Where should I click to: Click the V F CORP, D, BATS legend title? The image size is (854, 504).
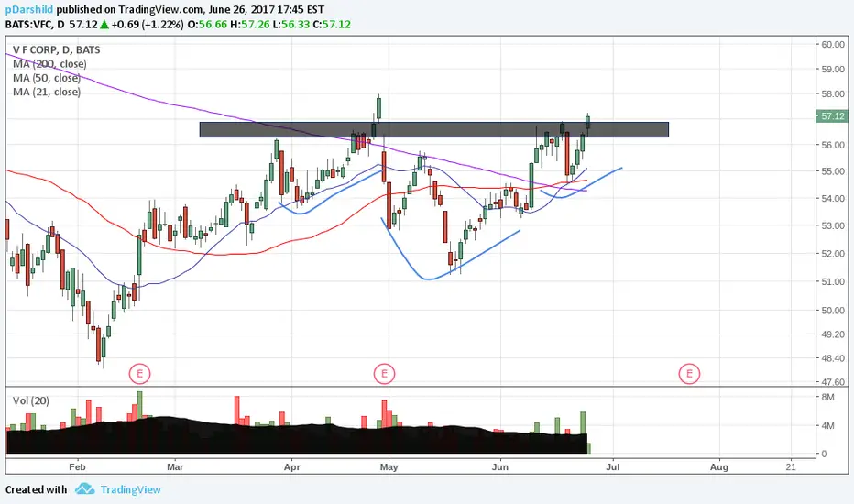click(x=57, y=50)
